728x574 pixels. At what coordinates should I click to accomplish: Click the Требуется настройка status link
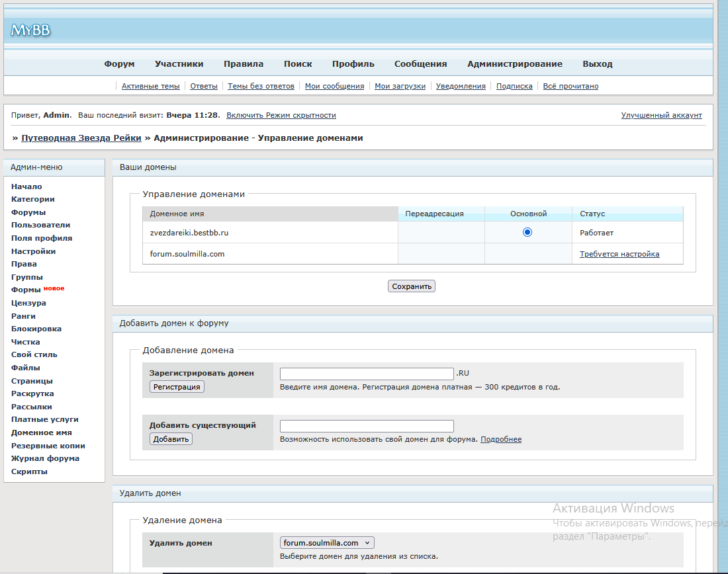(619, 254)
